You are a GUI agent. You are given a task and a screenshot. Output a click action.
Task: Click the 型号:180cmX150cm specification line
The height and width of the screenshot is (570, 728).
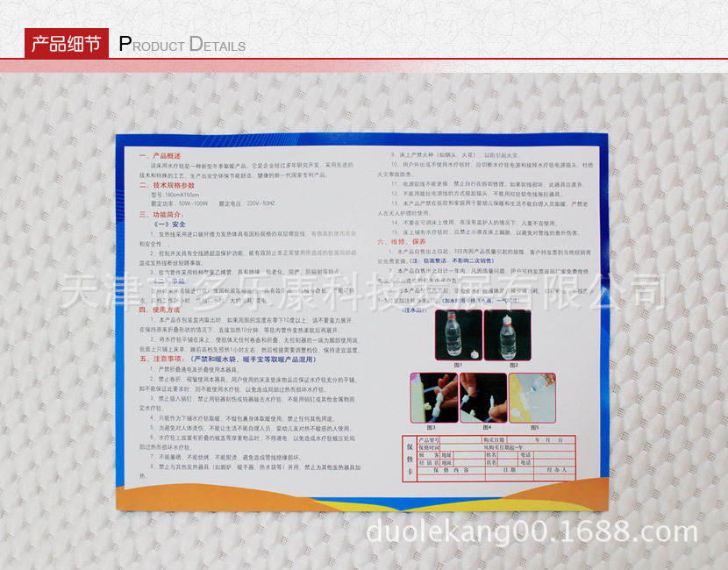[x=175, y=195]
